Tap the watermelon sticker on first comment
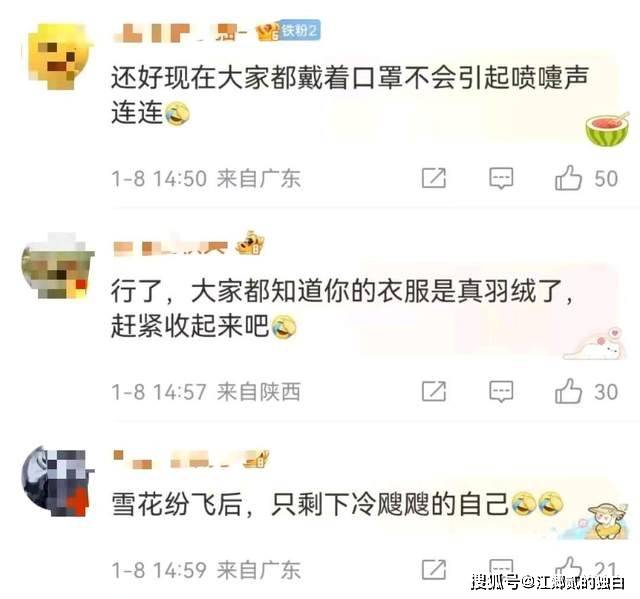 click(x=607, y=129)
